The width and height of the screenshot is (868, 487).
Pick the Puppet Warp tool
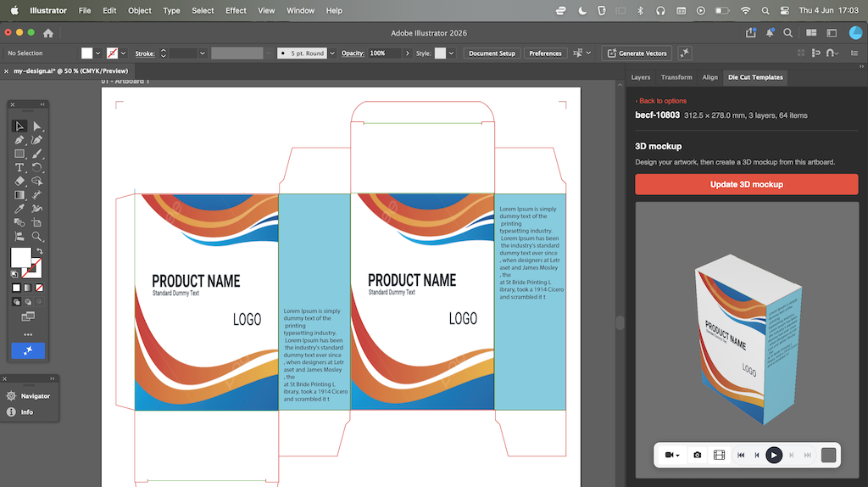(37, 209)
